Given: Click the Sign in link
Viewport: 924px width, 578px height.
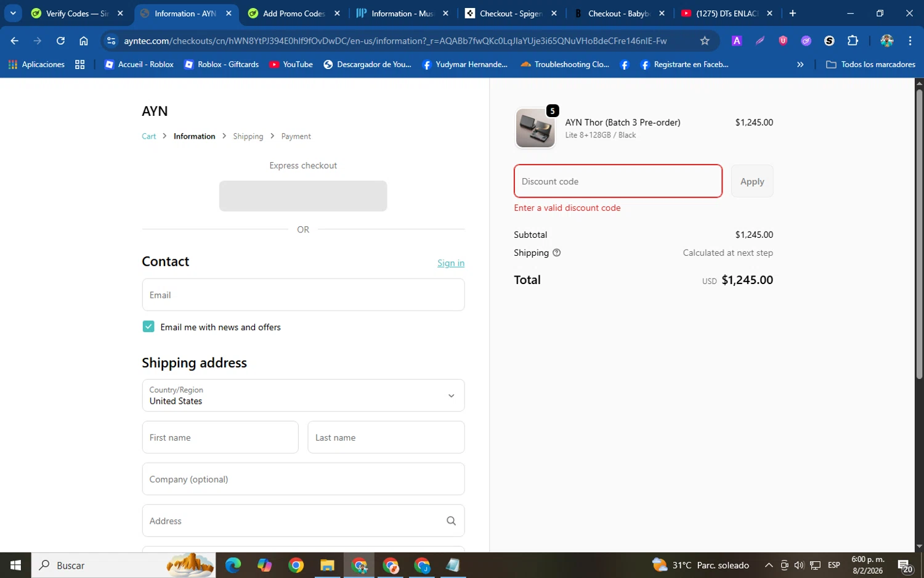Looking at the screenshot, I should [x=451, y=263].
